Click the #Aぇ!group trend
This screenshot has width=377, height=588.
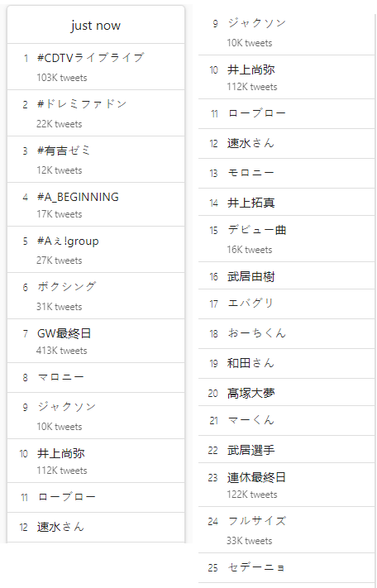click(x=96, y=250)
